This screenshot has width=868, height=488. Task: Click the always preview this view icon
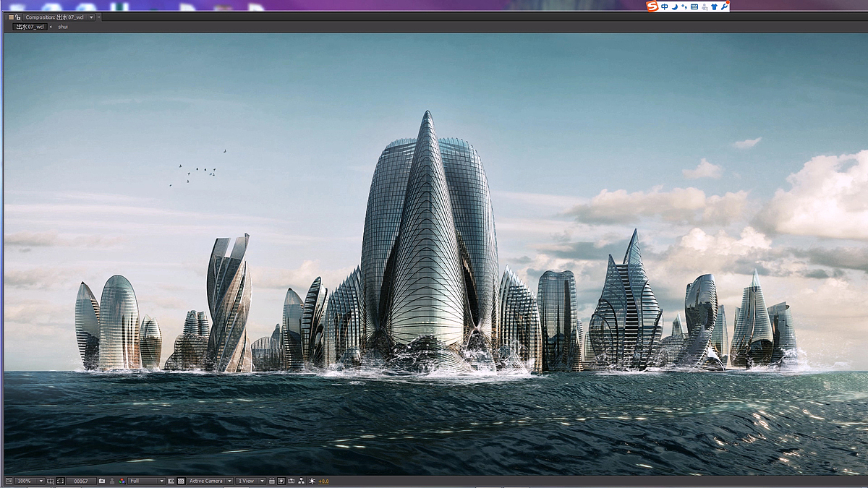pos(9,481)
